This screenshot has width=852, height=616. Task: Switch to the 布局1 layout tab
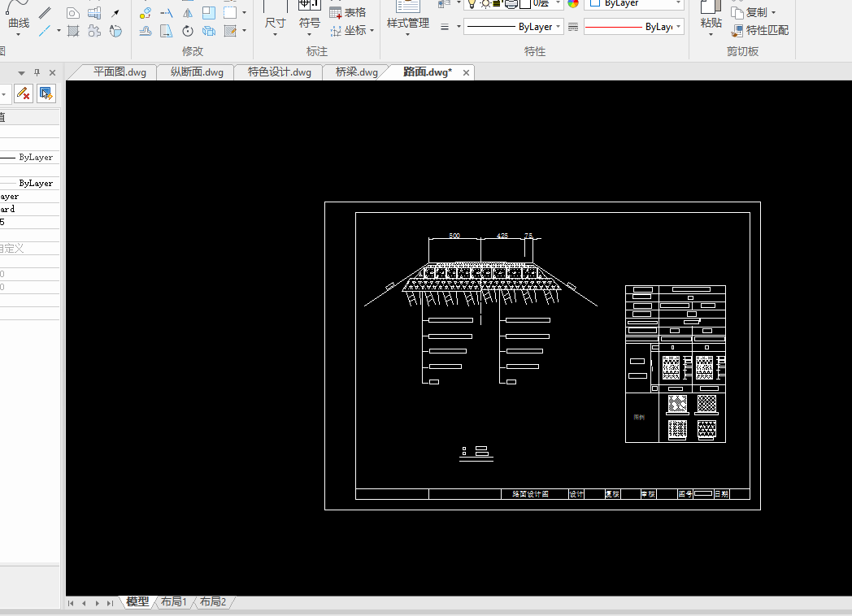173,602
